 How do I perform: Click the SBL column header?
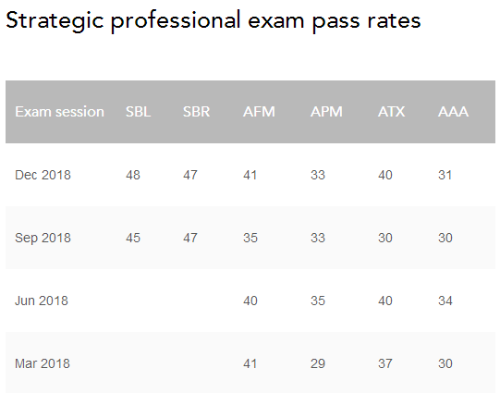(138, 112)
